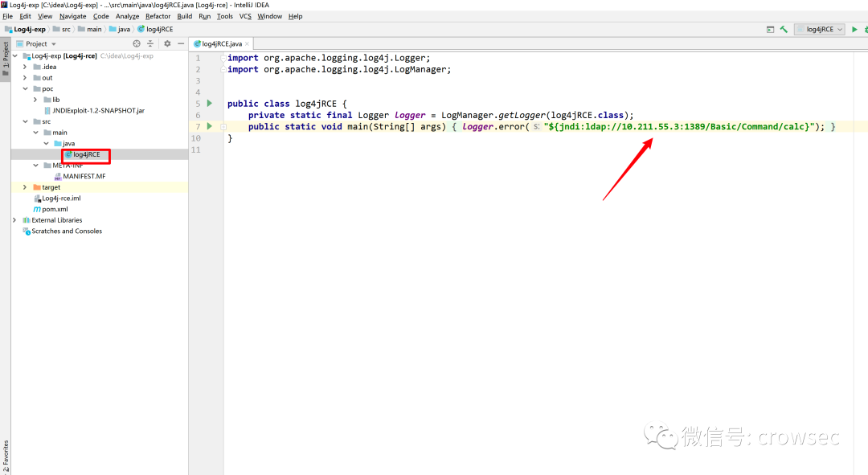Expand the lib folder under poc
This screenshot has width=868, height=475.
tap(35, 100)
